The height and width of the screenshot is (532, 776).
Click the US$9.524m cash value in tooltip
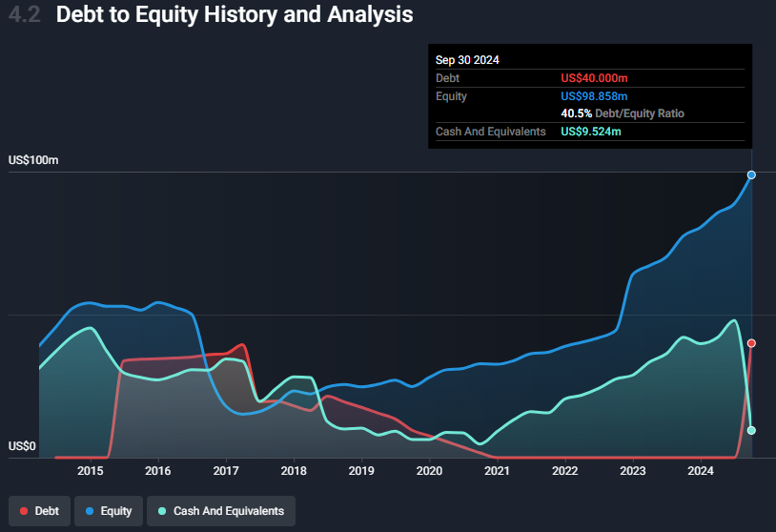591,132
